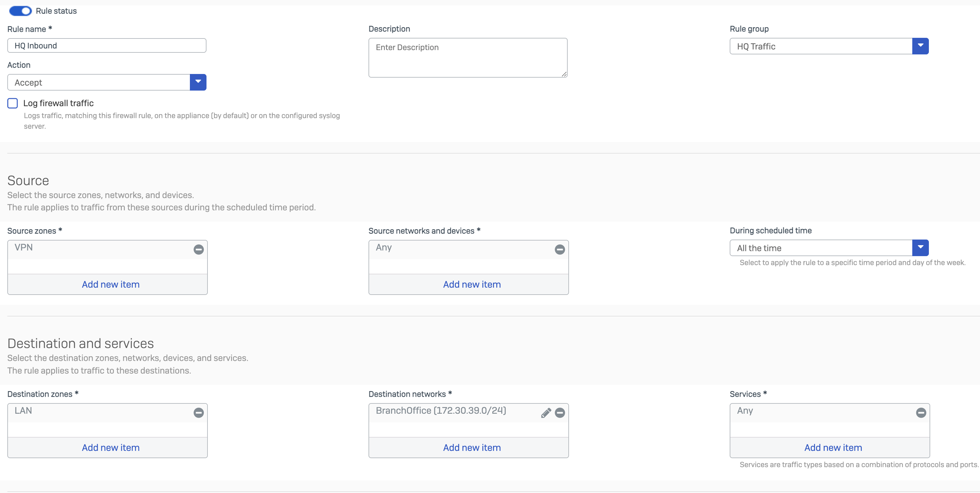Select BranchOffice destination network entry

tap(441, 411)
